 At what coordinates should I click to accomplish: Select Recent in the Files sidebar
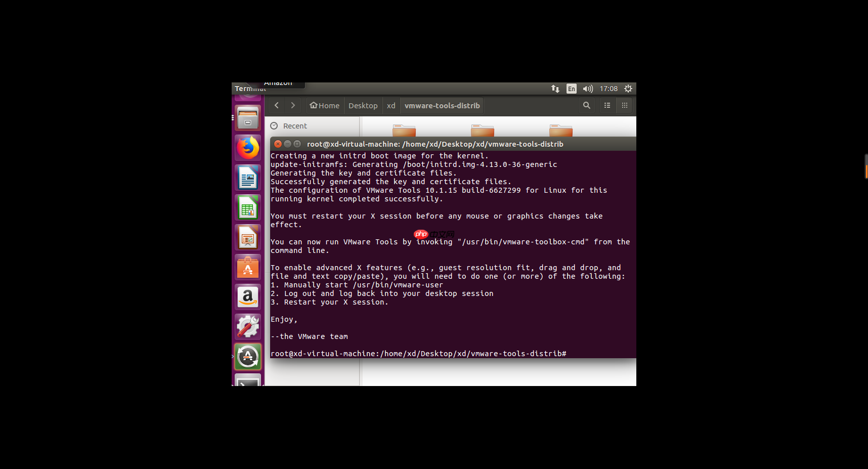coord(295,125)
